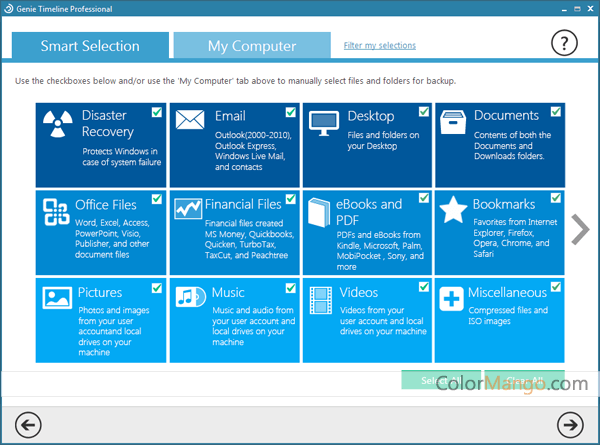
Task: Click the Music tile title
Action: click(228, 292)
